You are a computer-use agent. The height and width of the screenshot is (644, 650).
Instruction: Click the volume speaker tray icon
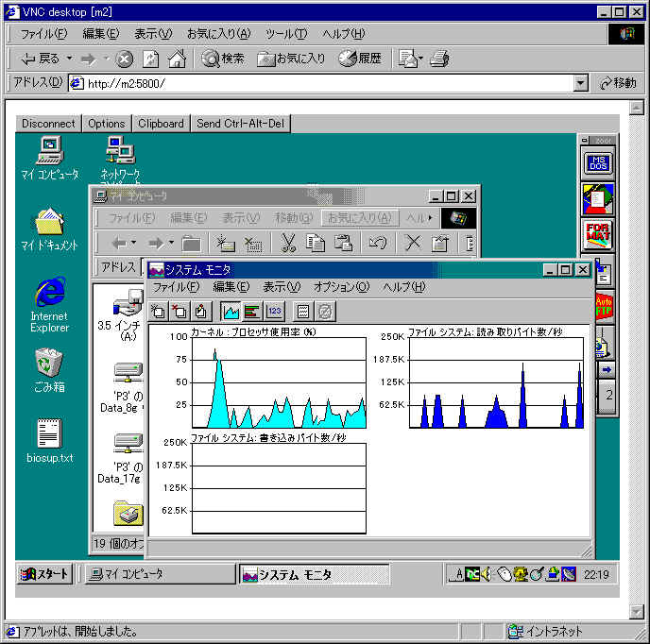(x=487, y=574)
